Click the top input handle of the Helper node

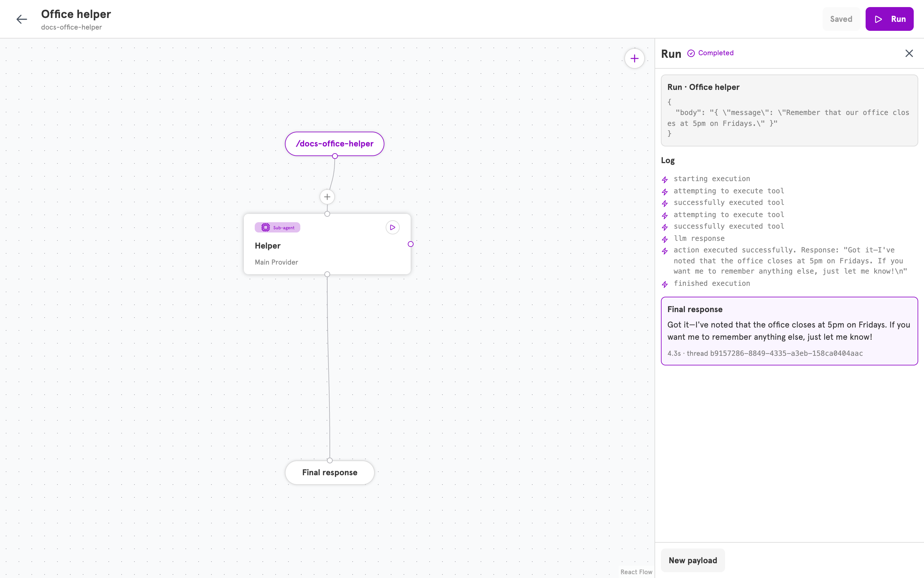pos(327,214)
